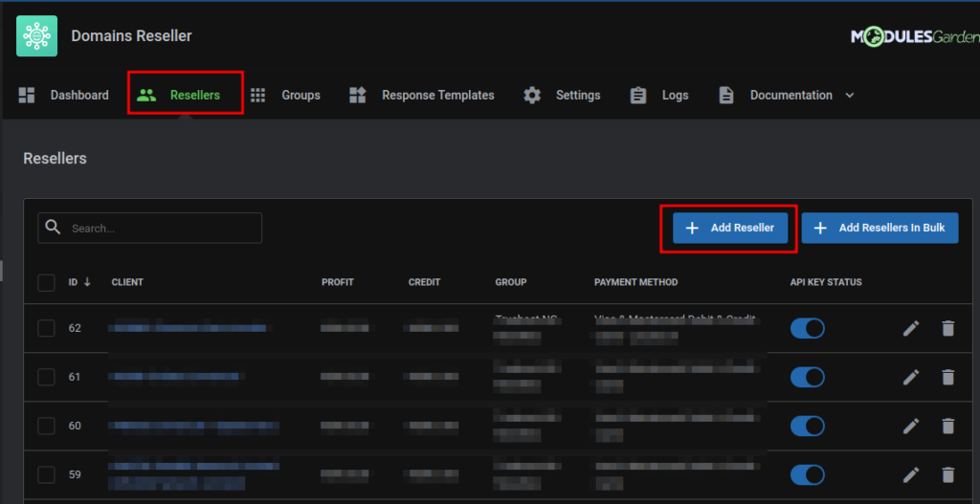
Task: Expand the Documentation dropdown chevron
Action: coord(850,96)
